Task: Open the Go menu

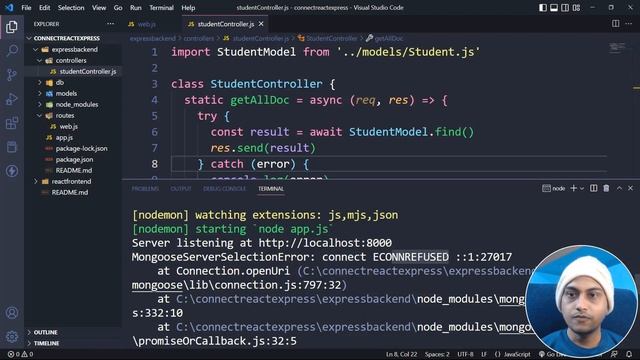Action: [x=118, y=8]
